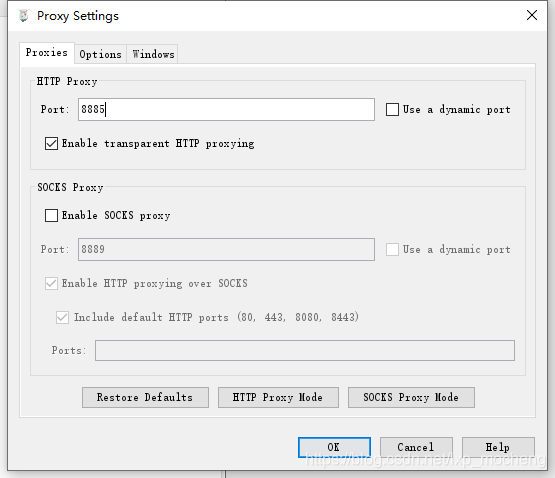This screenshot has height=478, width=555.
Task: Uncheck Enable transparent HTTP proxying
Action: pyautogui.click(x=51, y=143)
